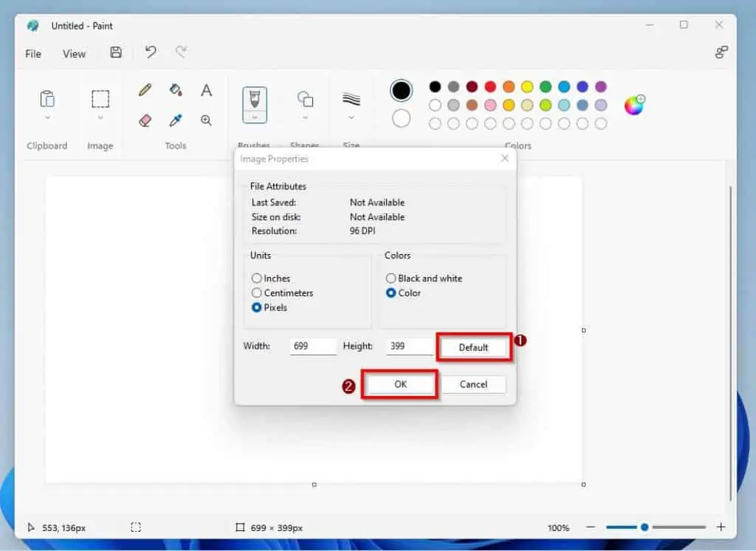Select the Fill with color tool

point(175,89)
